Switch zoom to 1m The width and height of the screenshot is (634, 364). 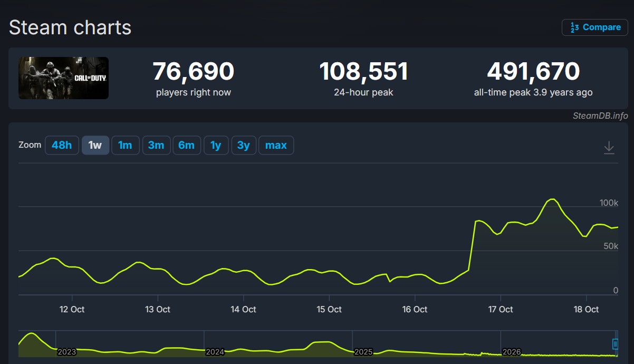pyautogui.click(x=126, y=145)
